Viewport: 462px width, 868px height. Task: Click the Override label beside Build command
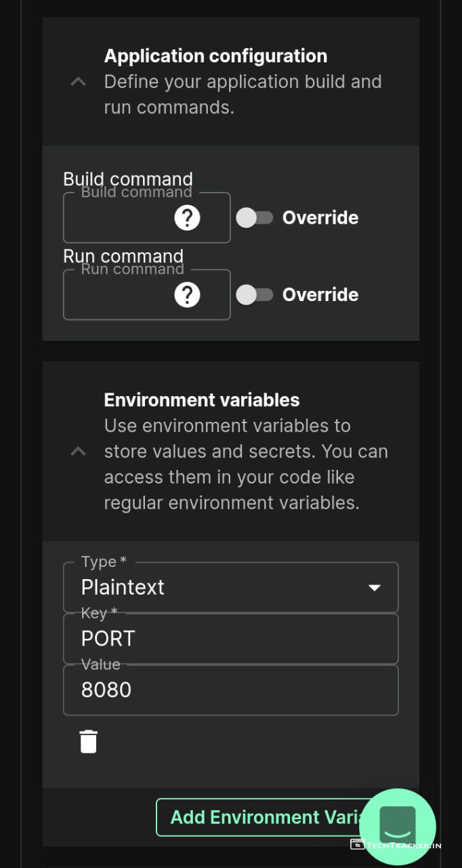(320, 218)
